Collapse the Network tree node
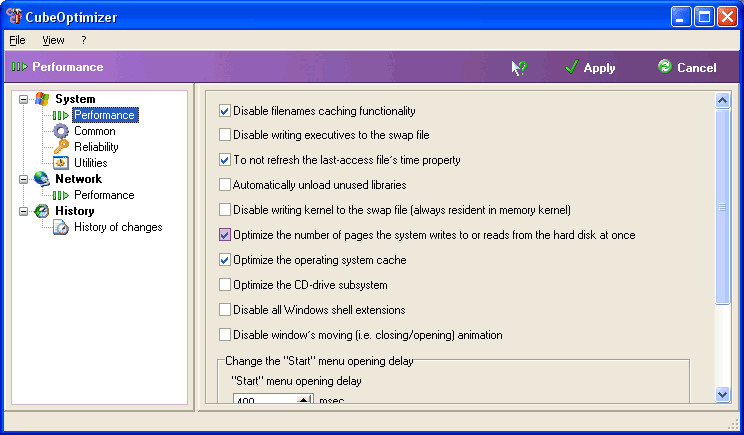The image size is (744, 435). (23, 179)
